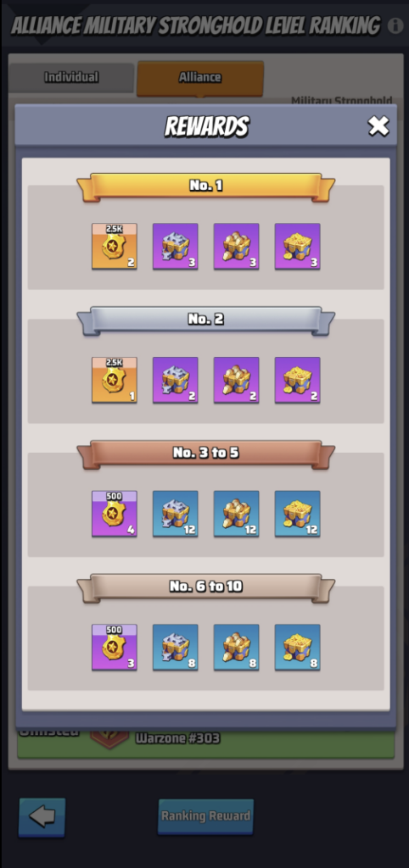409x868 pixels.
Task: Tap No. 3 to 5 purple 500 badge
Action: 115,514
